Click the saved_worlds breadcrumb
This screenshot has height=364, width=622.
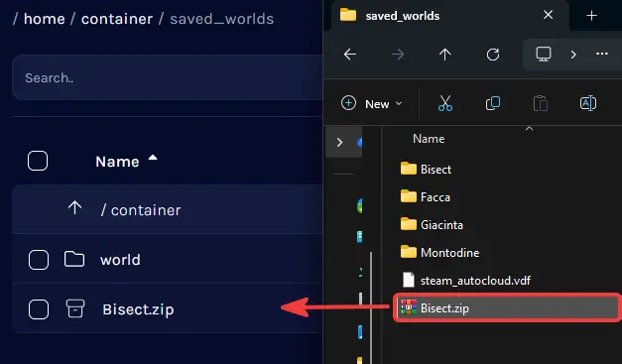click(x=222, y=19)
